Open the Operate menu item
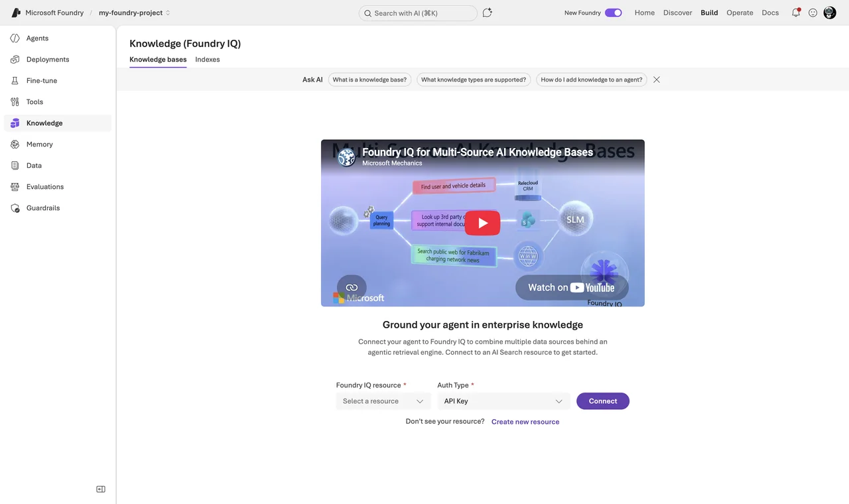849x504 pixels. tap(740, 13)
